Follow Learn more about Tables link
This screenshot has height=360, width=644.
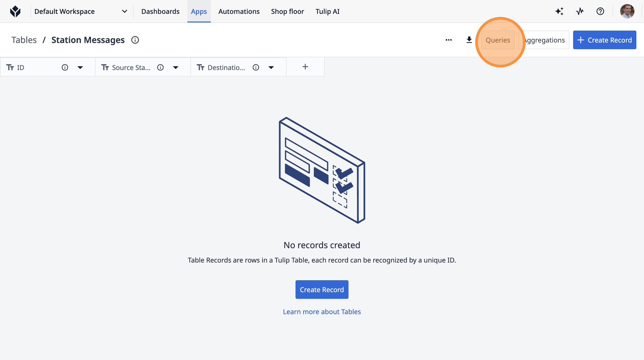click(x=322, y=312)
